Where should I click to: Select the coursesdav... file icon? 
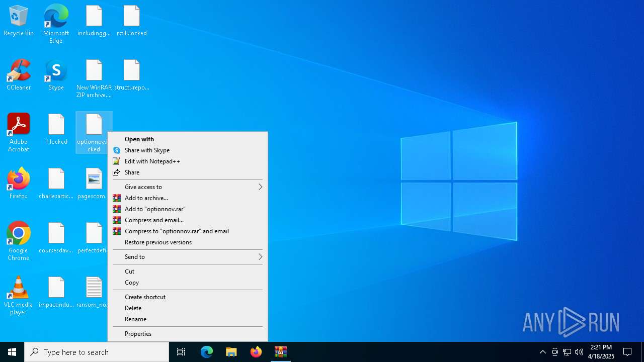pos(56,238)
